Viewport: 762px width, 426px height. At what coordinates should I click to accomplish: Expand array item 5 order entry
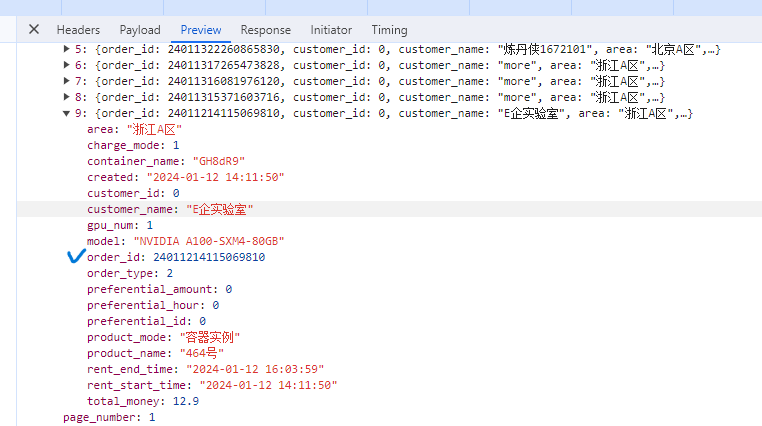(67, 49)
